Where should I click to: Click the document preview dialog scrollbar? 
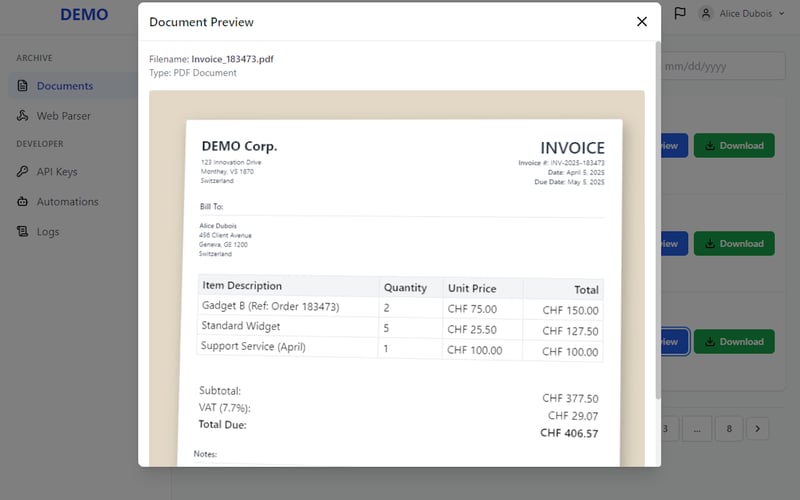[658, 219]
